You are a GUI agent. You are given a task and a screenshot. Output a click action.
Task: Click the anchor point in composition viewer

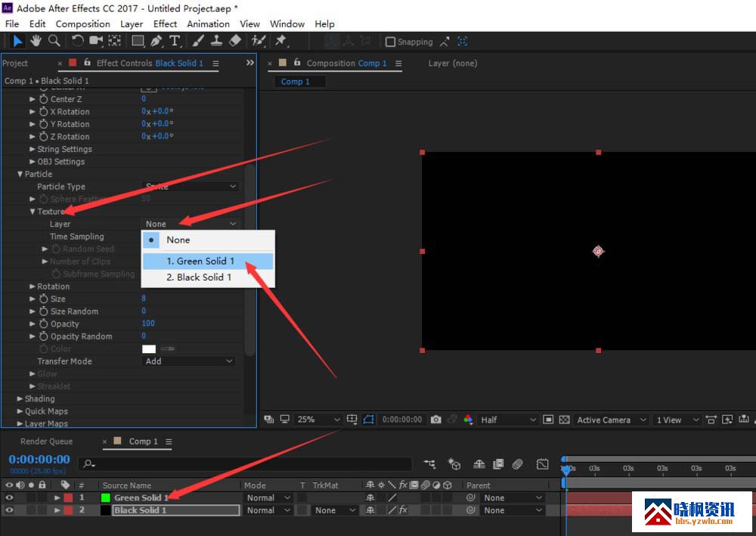[598, 251]
